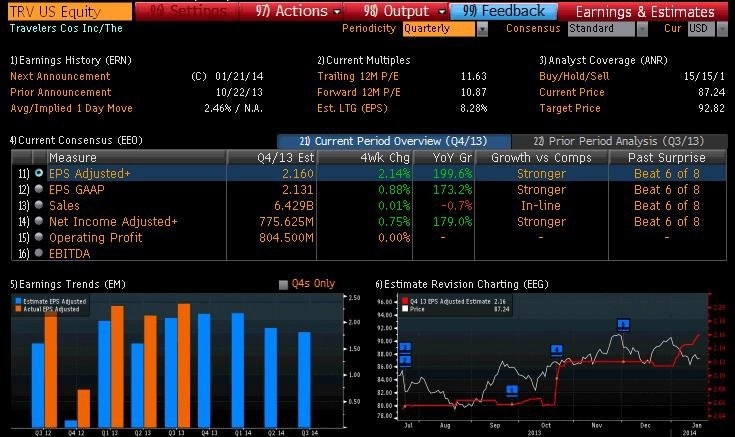Screen dimensions: 735x437
Task: Click the Q4/13 Est column header
Action: 272,158
